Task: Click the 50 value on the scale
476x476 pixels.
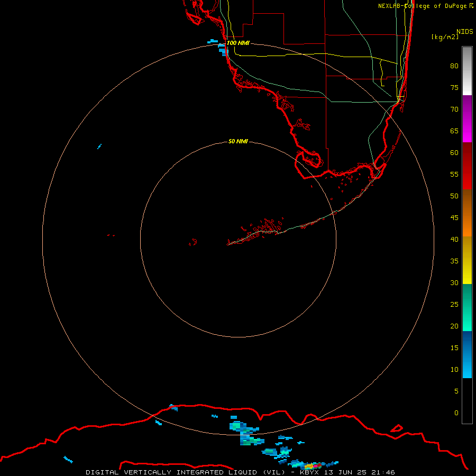Action: [454, 196]
